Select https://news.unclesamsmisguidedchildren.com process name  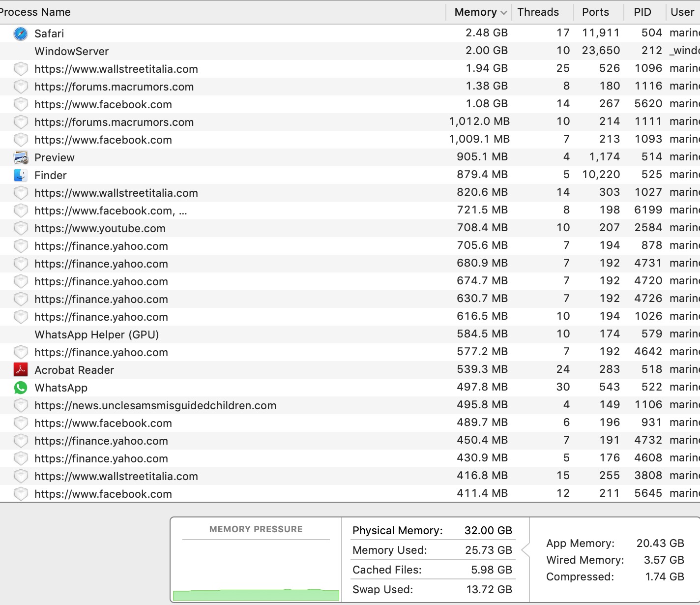point(155,405)
